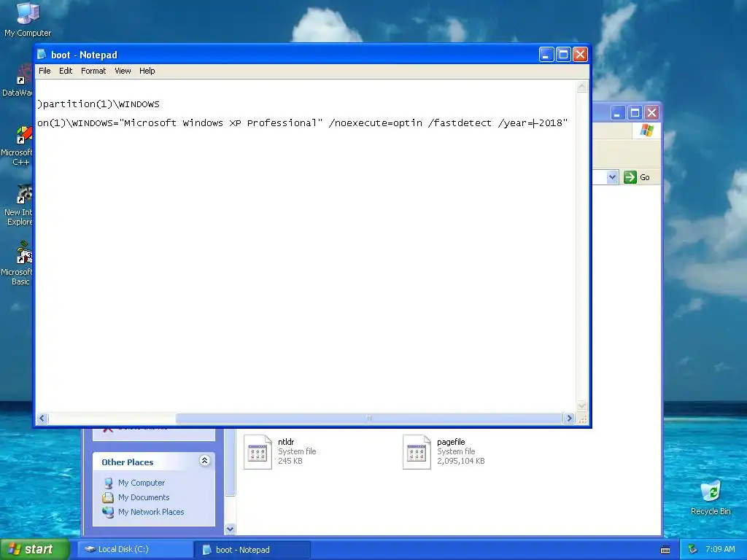747x560 pixels.
Task: Open the File menu in Notepad
Action: [x=44, y=71]
